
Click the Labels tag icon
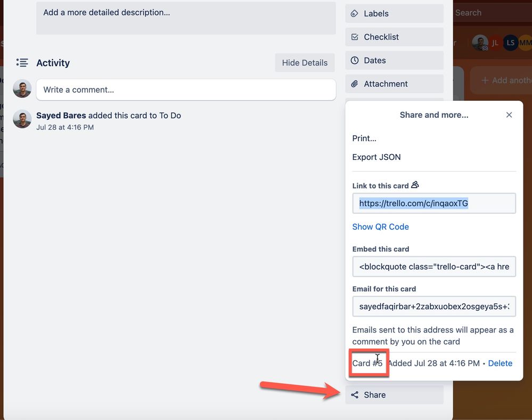pos(354,13)
